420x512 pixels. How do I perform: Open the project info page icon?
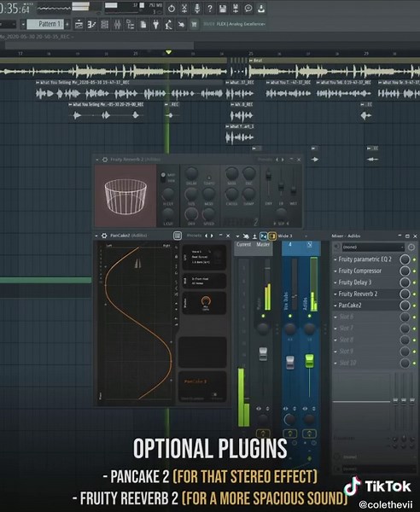143,25
